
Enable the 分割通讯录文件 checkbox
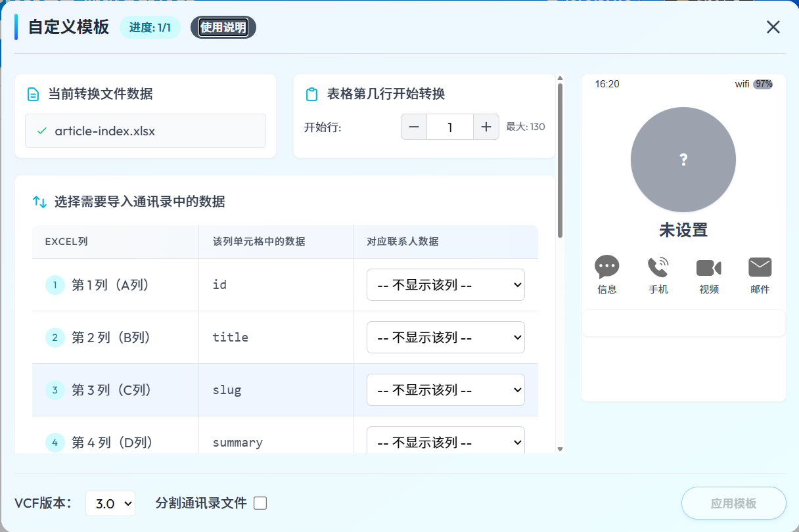(260, 504)
